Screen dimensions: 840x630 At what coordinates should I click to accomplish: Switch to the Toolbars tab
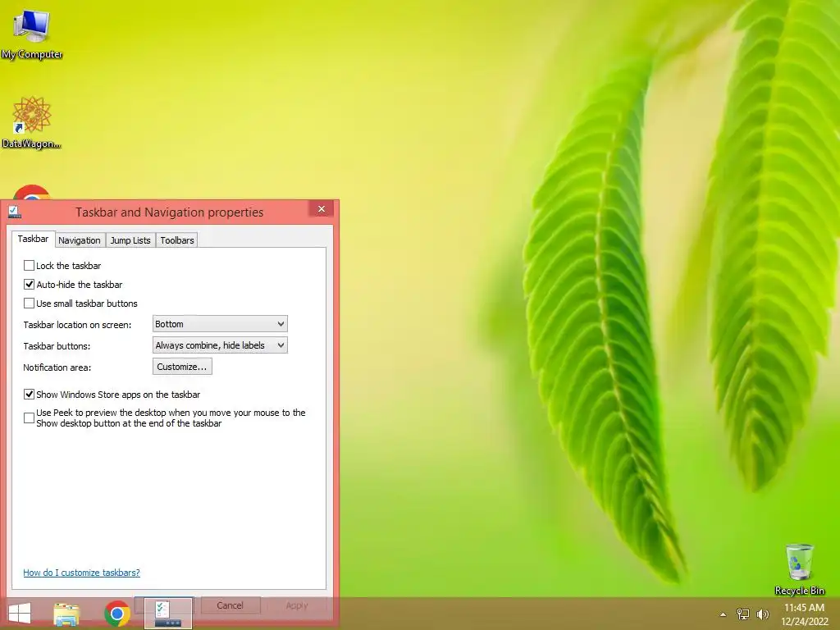click(x=177, y=240)
